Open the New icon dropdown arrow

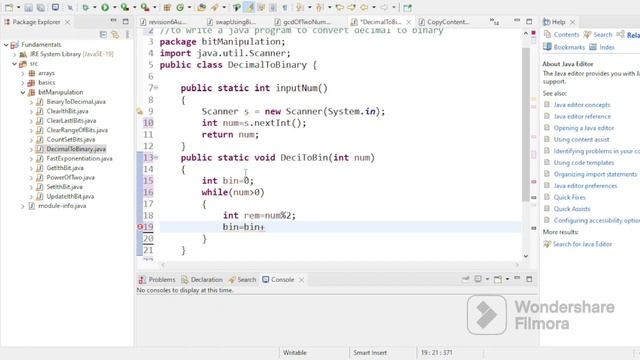click(x=18, y=7)
